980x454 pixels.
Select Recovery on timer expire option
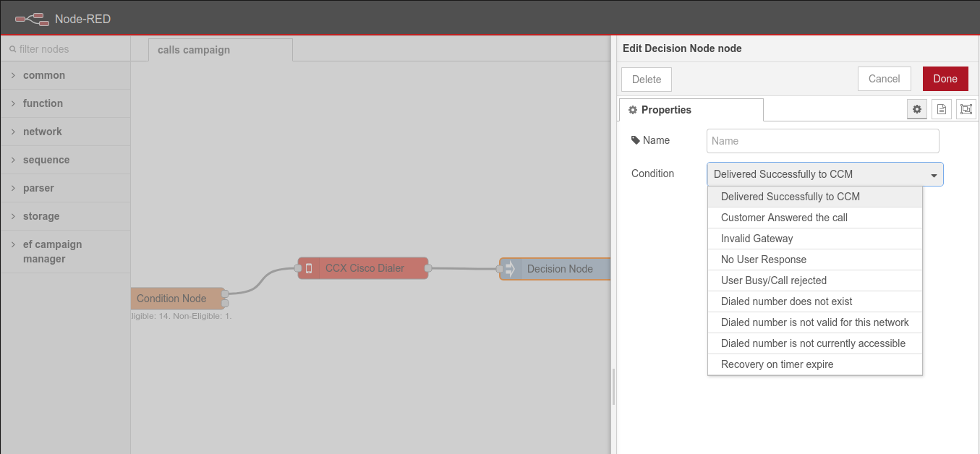click(x=777, y=364)
